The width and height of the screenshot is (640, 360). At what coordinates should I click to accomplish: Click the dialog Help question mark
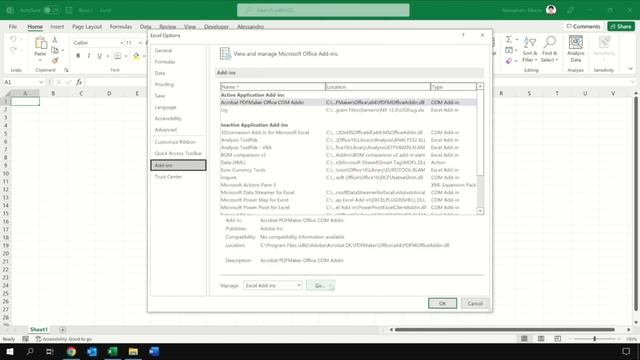pos(463,35)
